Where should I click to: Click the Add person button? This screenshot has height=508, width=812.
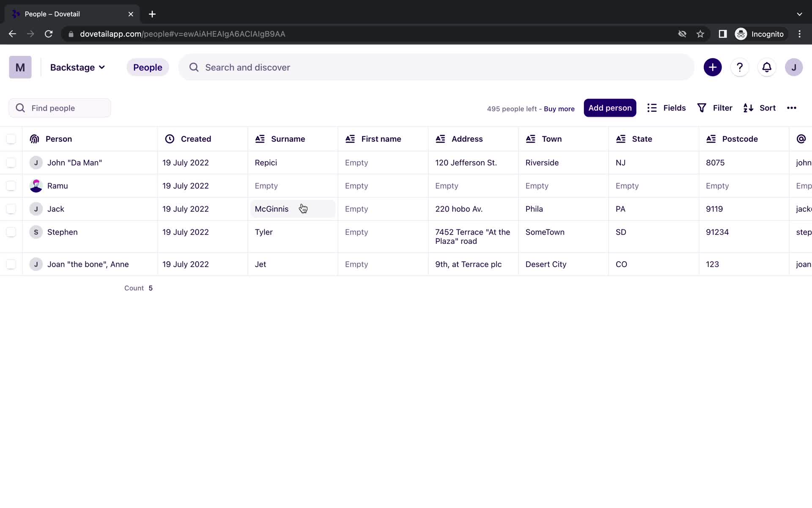click(x=610, y=108)
